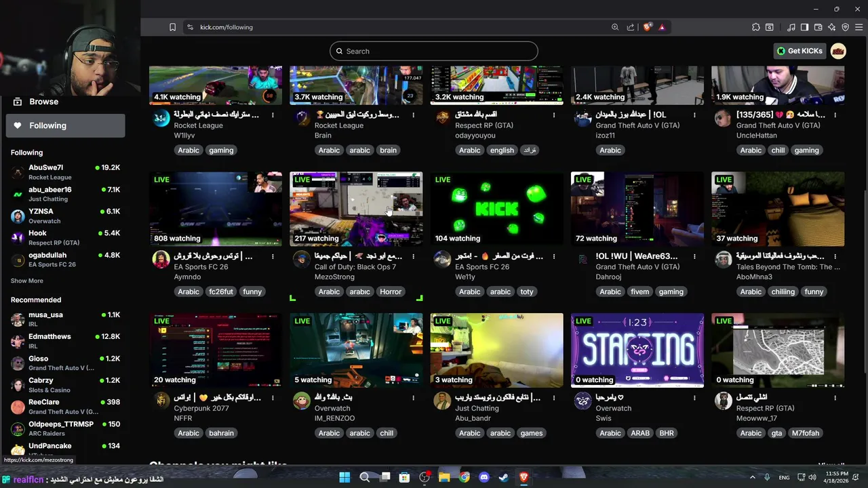Image resolution: width=868 pixels, height=488 pixels.
Task: Open options menu for izoz11 stream card
Action: click(x=694, y=115)
